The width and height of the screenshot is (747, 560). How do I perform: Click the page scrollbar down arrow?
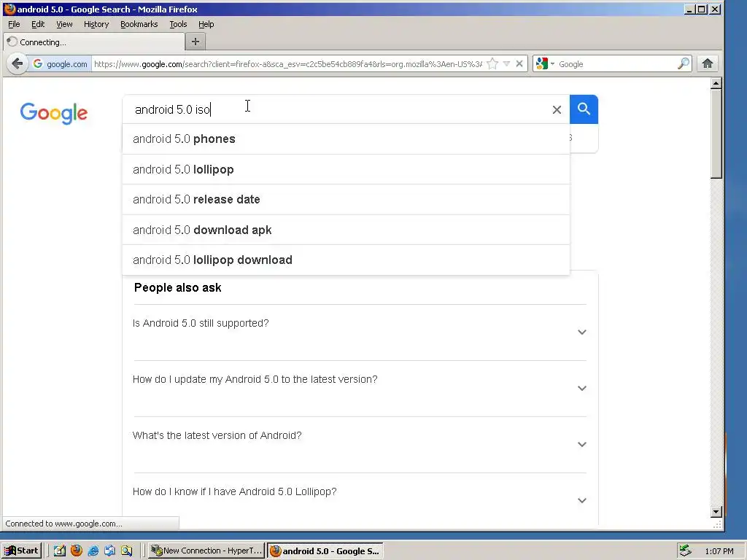[716, 512]
